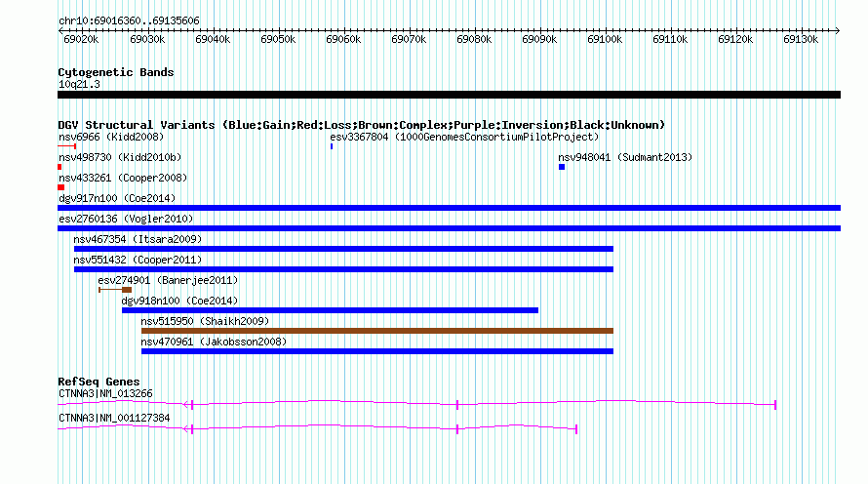Open variant nsv467354 (Itsara2009) label
868x484 pixels.
(138, 239)
